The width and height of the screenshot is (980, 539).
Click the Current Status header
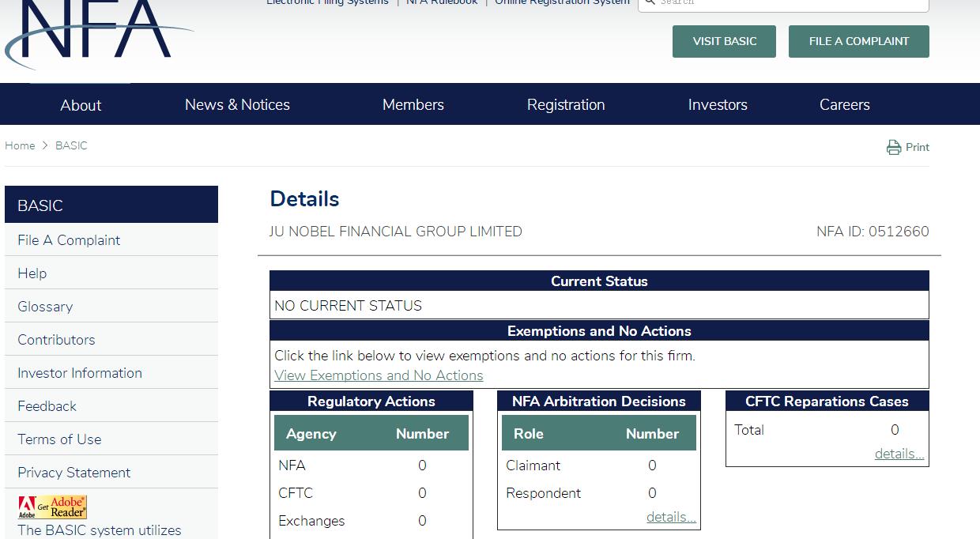[599, 281]
